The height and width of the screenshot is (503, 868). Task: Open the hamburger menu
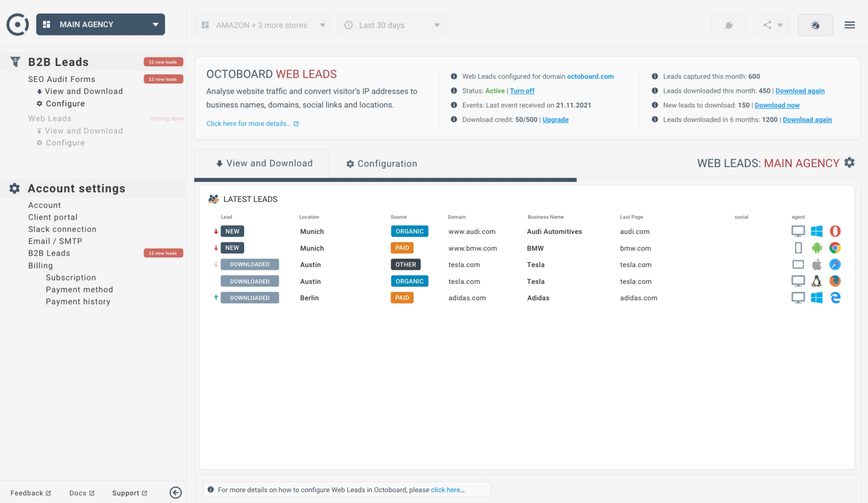(850, 25)
